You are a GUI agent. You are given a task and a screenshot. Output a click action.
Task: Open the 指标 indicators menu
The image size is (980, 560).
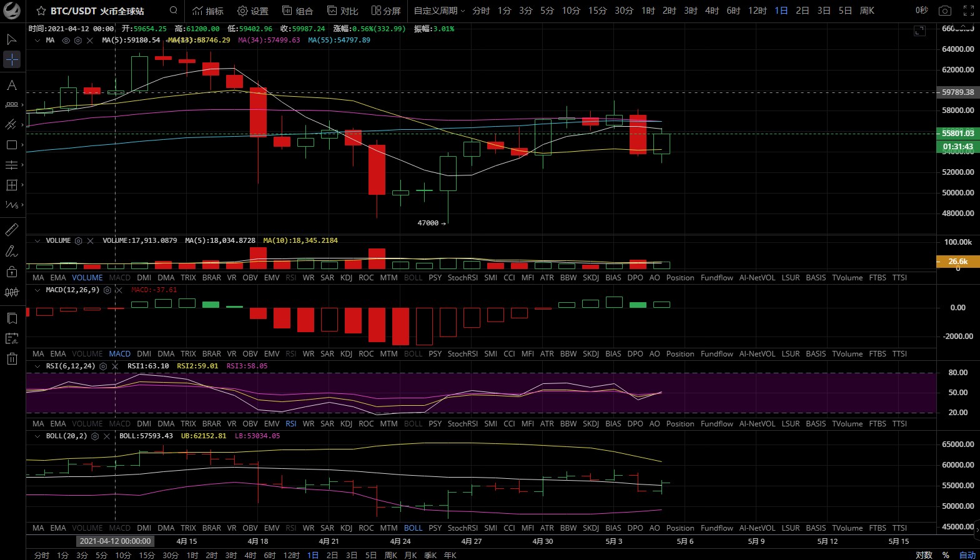click(x=208, y=11)
